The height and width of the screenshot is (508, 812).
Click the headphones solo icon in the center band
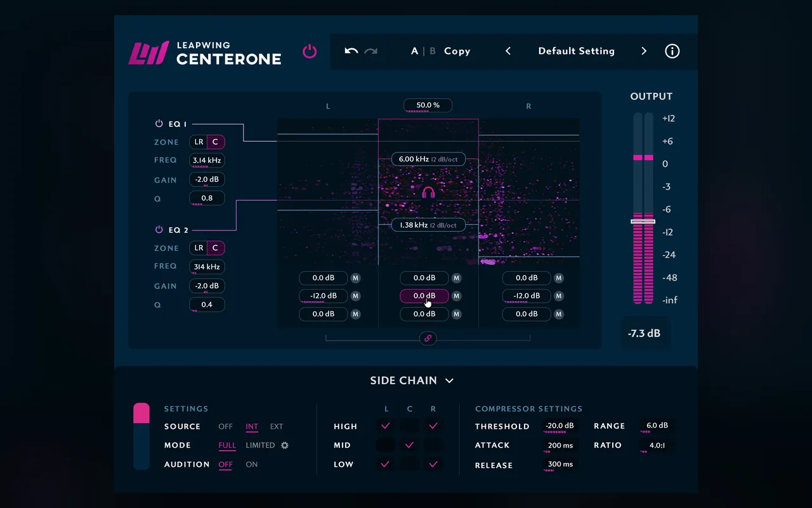(428, 192)
